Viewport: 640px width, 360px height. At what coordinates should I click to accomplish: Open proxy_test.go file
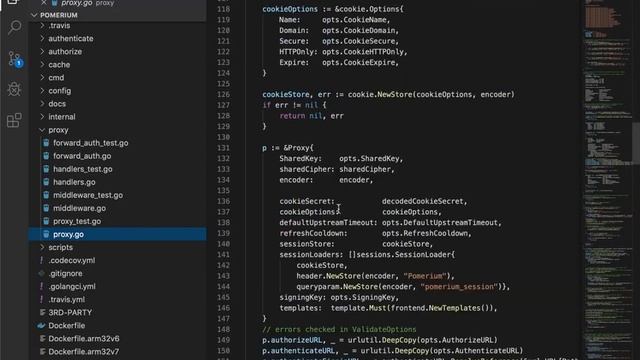pyautogui.click(x=77, y=221)
